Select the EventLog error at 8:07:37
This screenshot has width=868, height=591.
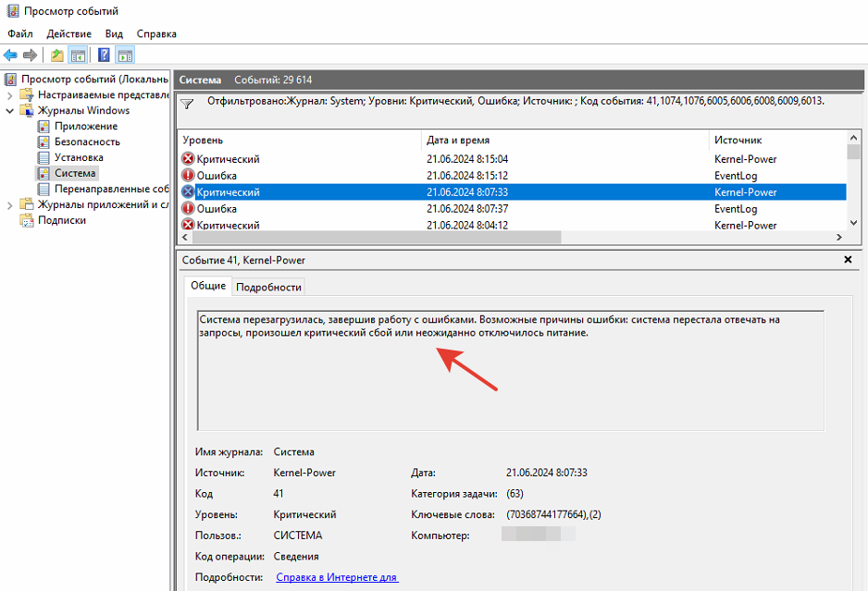click(x=512, y=209)
